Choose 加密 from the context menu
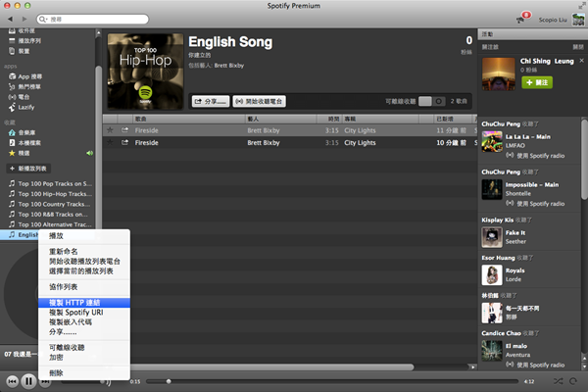This screenshot has width=588, height=392. click(84, 358)
